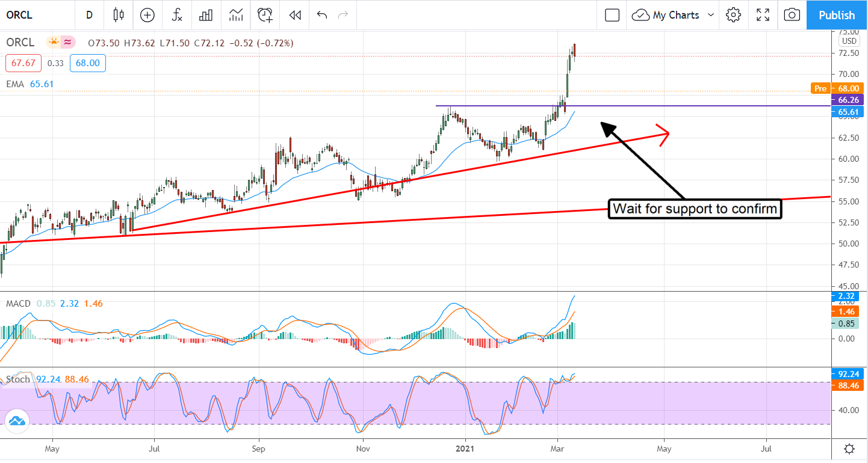Click the 40.00 level on the Stoch axis
868x463 pixels.
point(848,410)
